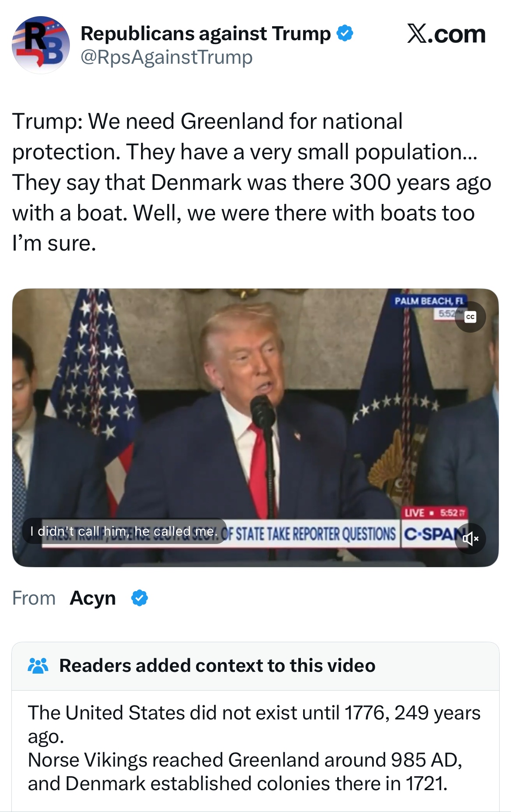Screen dimensions: 511x812
Task: Unmute the video using the speaker icon
Action: (x=470, y=539)
